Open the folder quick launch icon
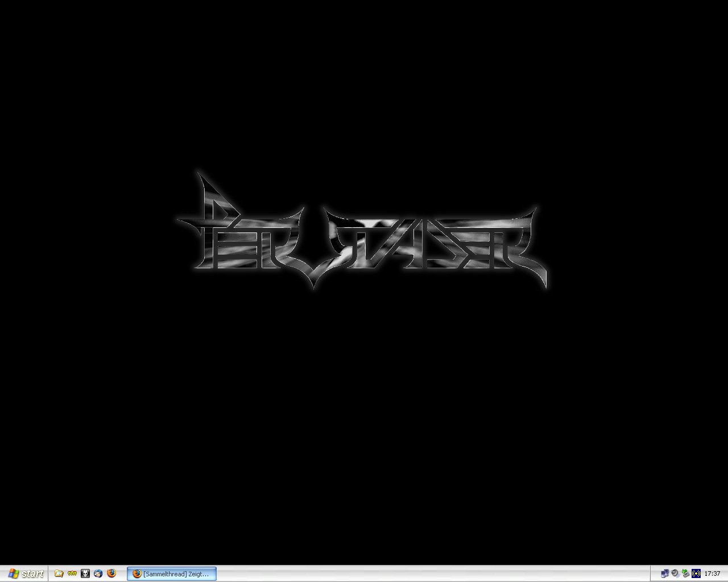 coord(59,573)
